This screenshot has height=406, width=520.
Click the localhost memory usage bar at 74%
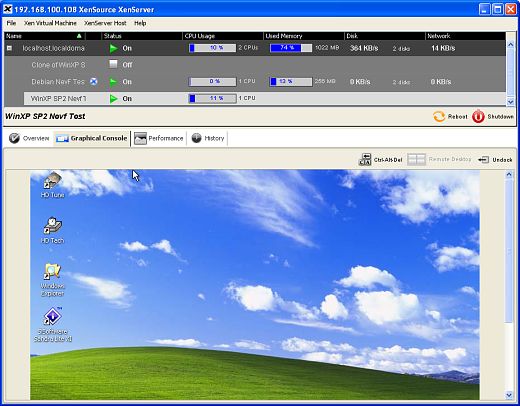pyautogui.click(x=291, y=48)
